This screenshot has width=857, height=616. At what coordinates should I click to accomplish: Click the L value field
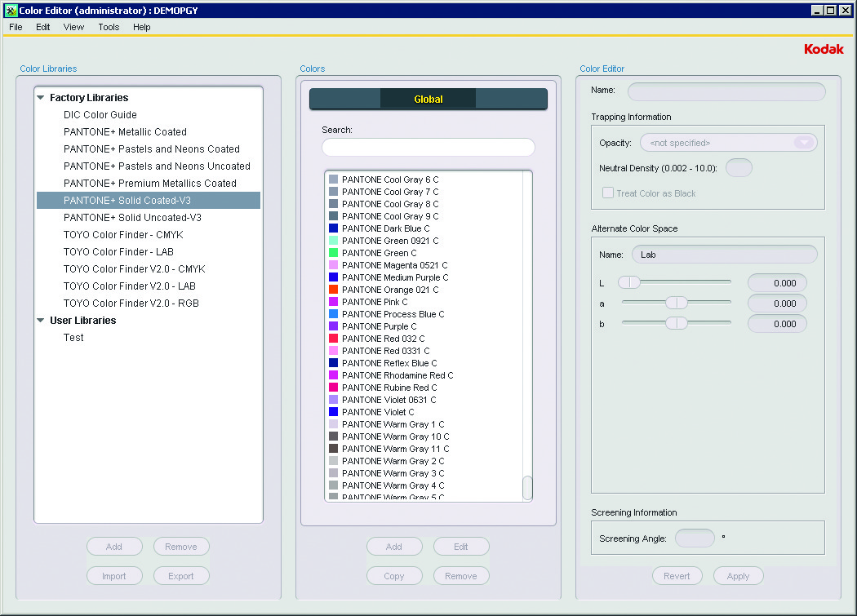[x=777, y=283]
